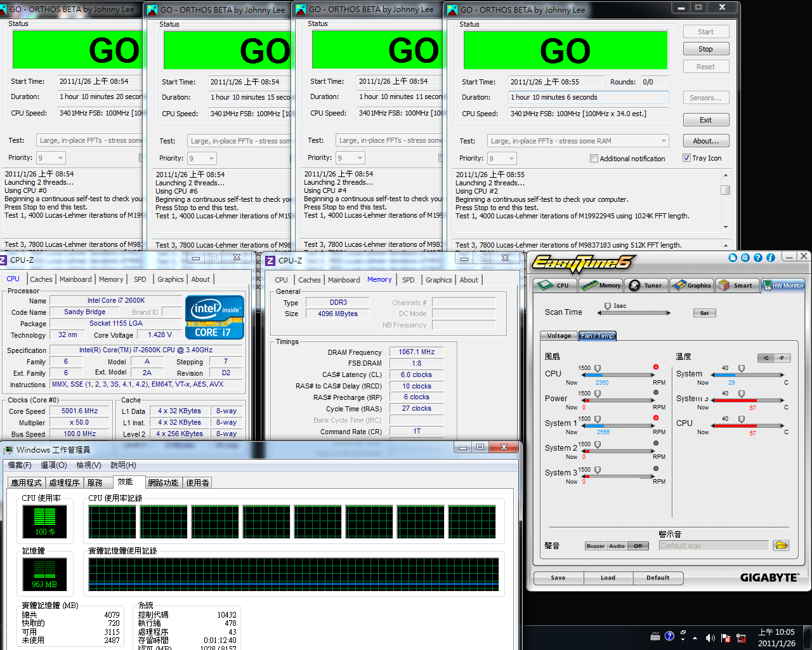Click ORTHOS title icon of the CPU #4 window
Viewport: 812px width, 650px height.
click(301, 9)
